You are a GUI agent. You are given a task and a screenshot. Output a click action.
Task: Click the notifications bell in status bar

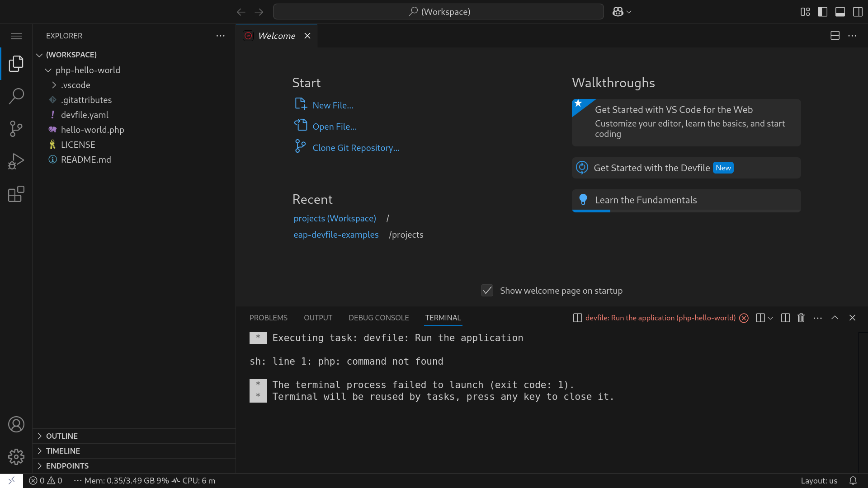[853, 481]
